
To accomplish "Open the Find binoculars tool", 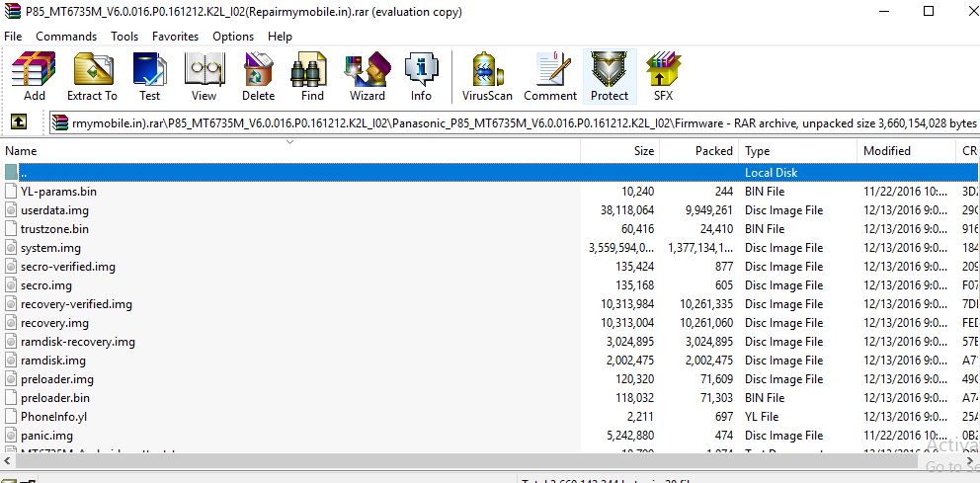I will point(312,77).
